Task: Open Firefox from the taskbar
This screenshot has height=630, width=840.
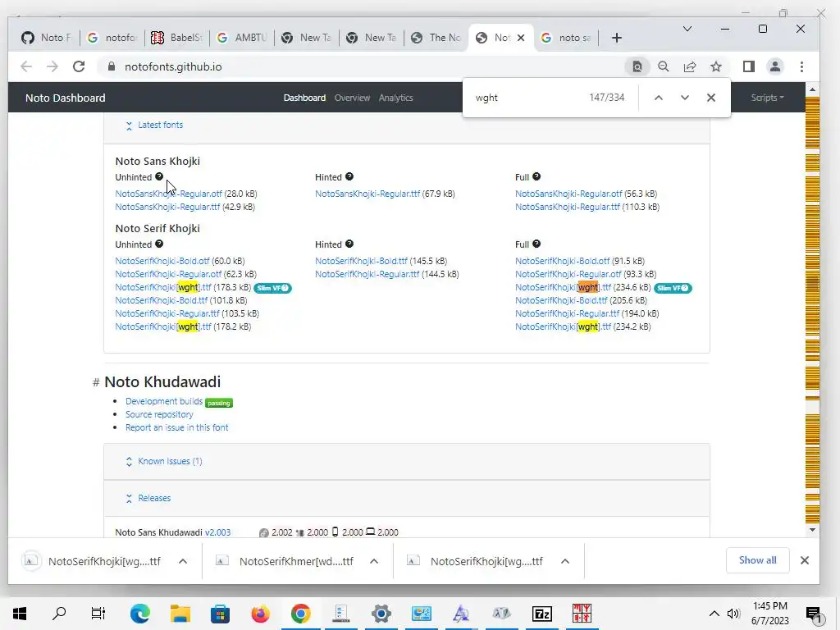Action: 260,614
